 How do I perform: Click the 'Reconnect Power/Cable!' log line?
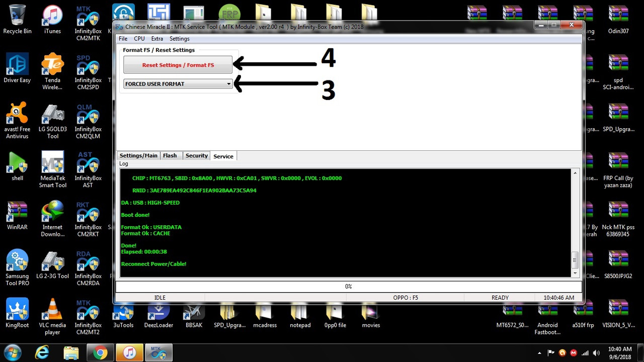point(153,263)
